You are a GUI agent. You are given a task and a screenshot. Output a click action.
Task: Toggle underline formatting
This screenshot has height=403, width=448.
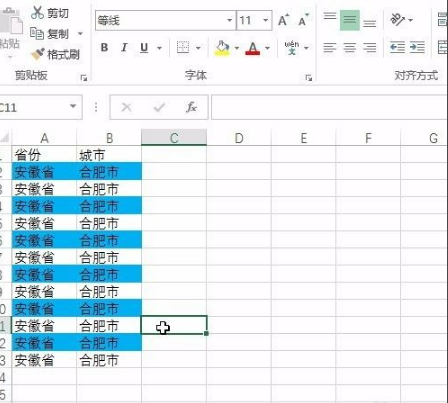[x=144, y=48]
